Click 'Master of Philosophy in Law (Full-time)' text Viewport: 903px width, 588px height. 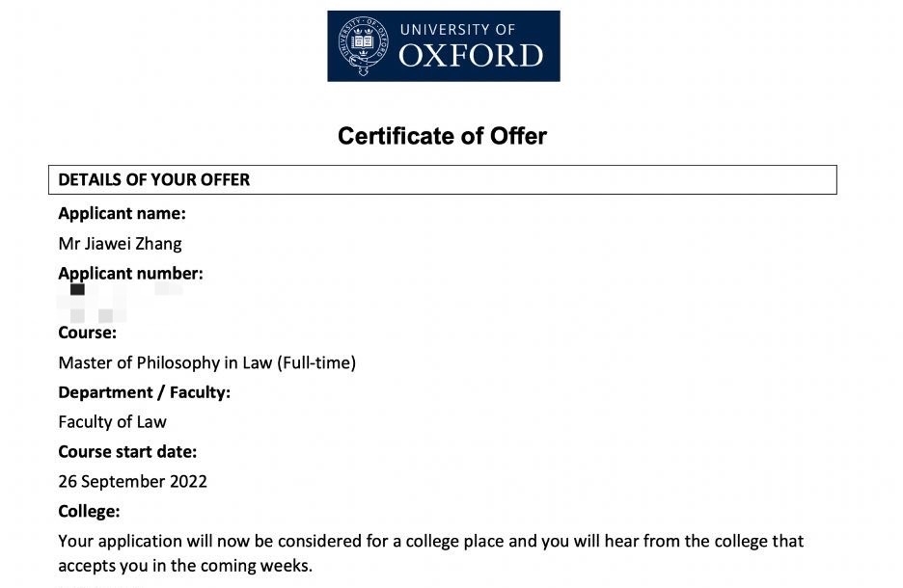point(206,362)
